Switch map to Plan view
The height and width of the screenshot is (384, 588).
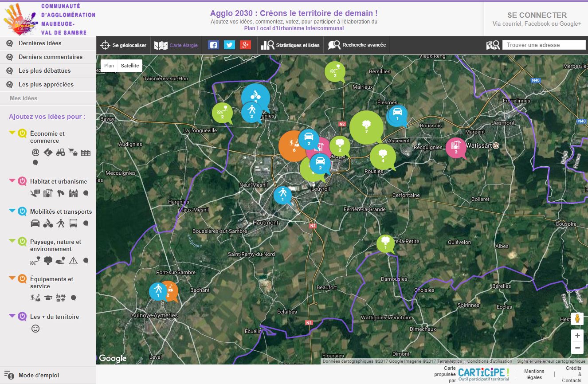click(x=109, y=66)
